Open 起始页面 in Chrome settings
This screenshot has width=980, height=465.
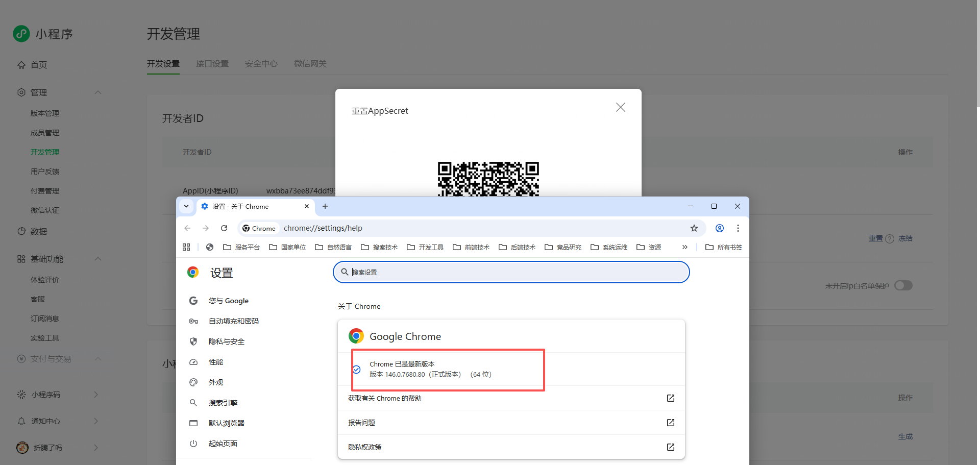point(223,444)
